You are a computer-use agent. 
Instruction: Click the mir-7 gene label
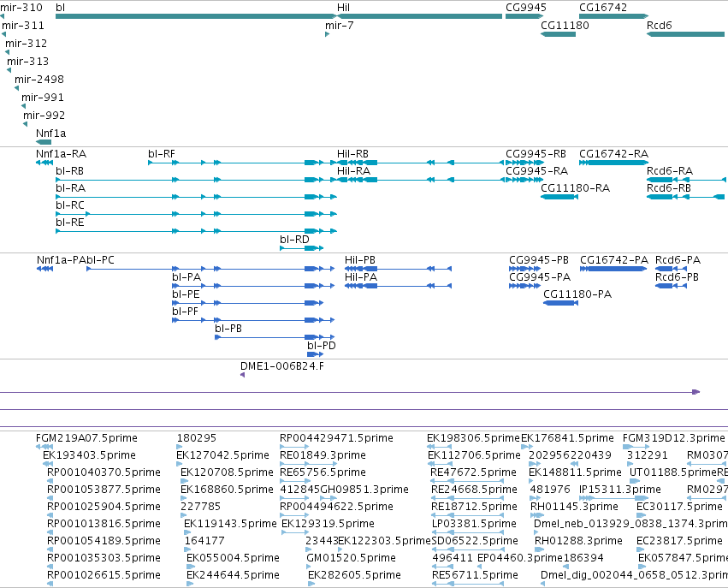click(340, 26)
